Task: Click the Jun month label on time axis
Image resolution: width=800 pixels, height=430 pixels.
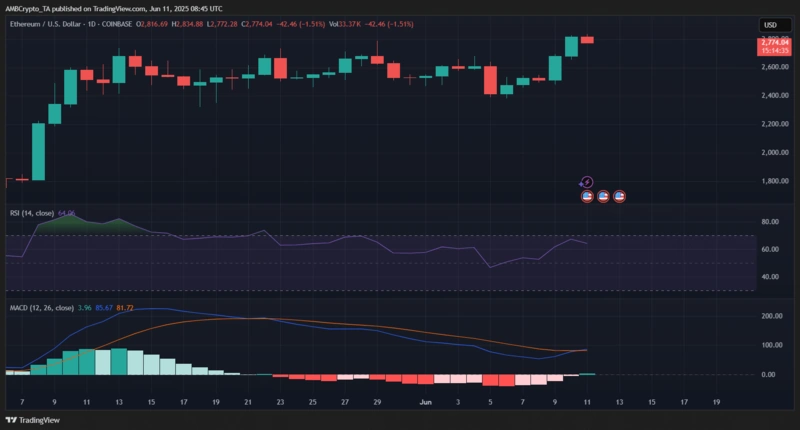Action: tap(425, 402)
